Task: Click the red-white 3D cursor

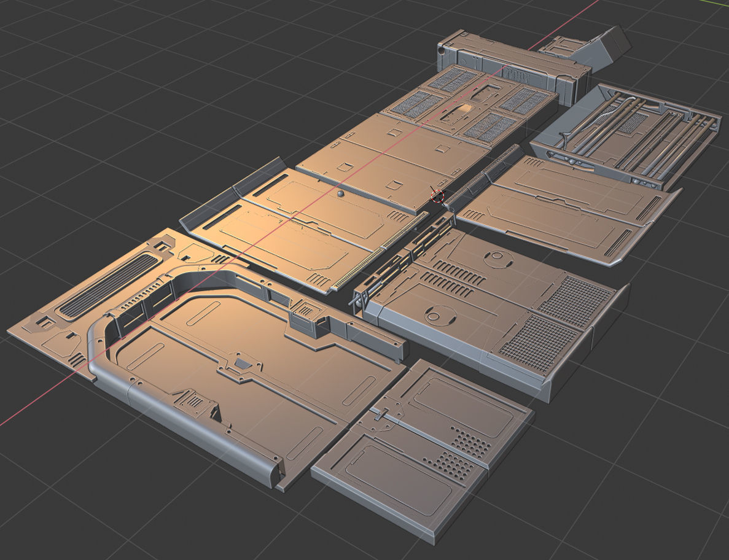Action: coord(437,196)
